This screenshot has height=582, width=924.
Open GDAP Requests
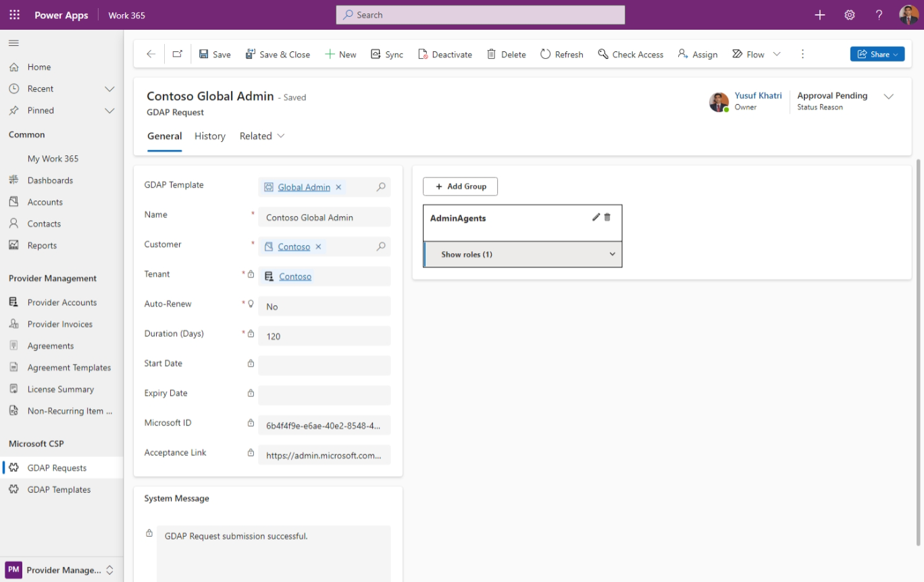(x=61, y=468)
